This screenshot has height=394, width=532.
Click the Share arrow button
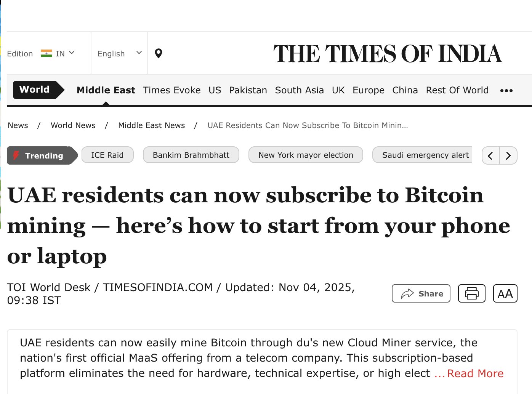tap(421, 293)
